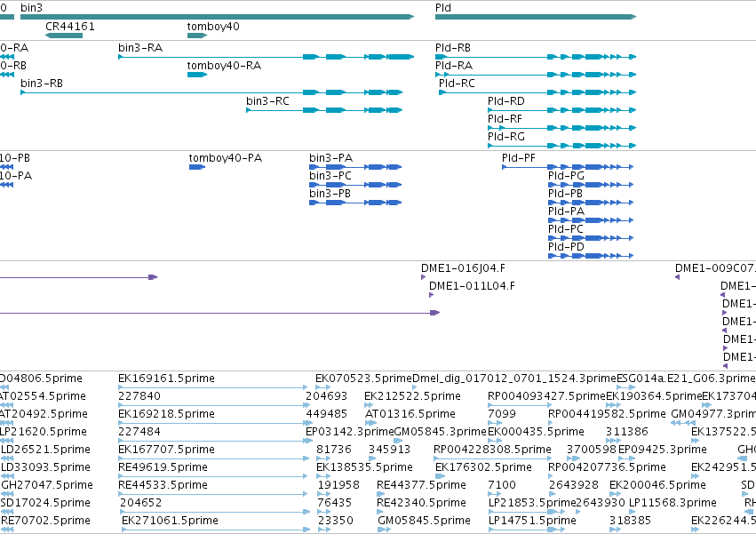The width and height of the screenshot is (756, 534).
Task: Click the 311386 EST label
Action: [x=627, y=432]
